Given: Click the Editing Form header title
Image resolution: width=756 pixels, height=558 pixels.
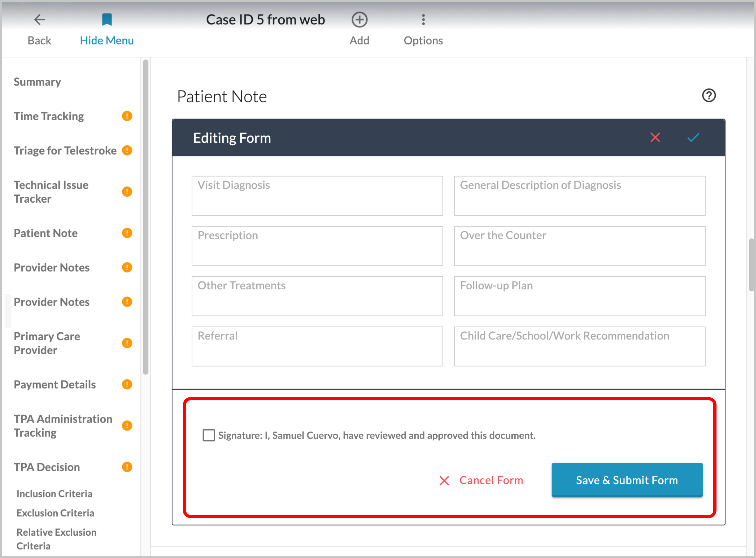Looking at the screenshot, I should [232, 138].
